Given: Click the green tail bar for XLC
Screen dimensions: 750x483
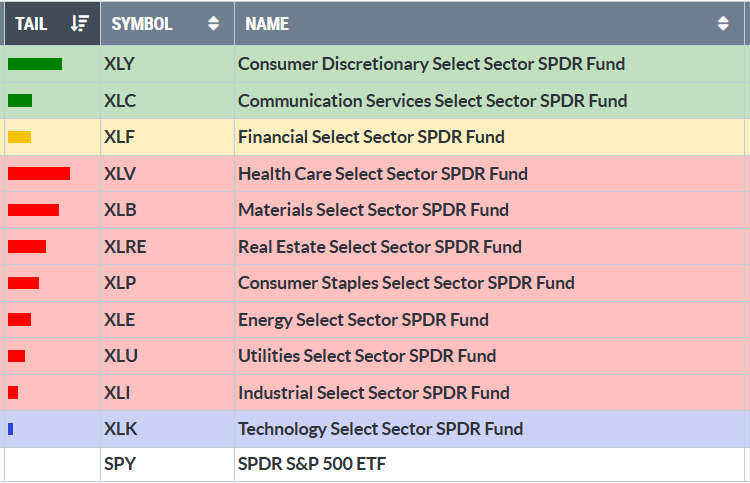Looking at the screenshot, I should pos(20,100).
